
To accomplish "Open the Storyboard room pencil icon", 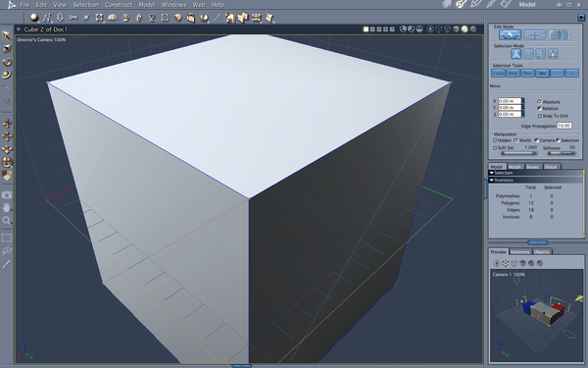I will tap(476, 4).
